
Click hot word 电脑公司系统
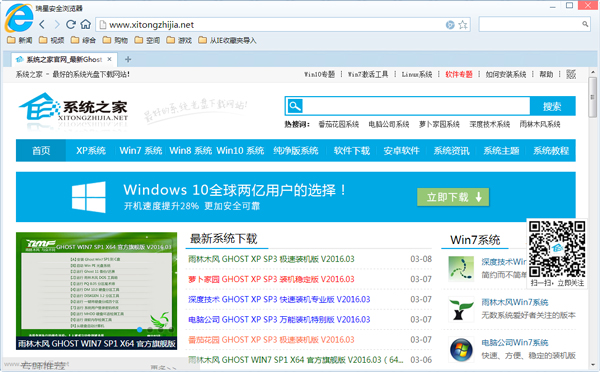pyautogui.click(x=389, y=124)
